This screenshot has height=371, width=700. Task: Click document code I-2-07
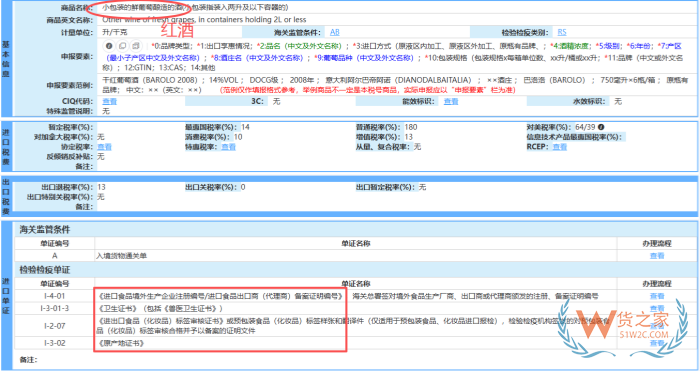[54, 326]
